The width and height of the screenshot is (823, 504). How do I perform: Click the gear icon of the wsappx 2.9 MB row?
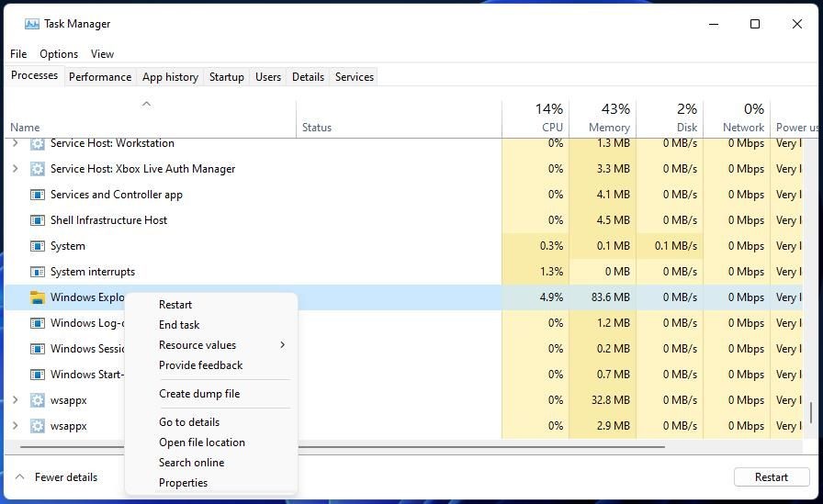point(38,426)
